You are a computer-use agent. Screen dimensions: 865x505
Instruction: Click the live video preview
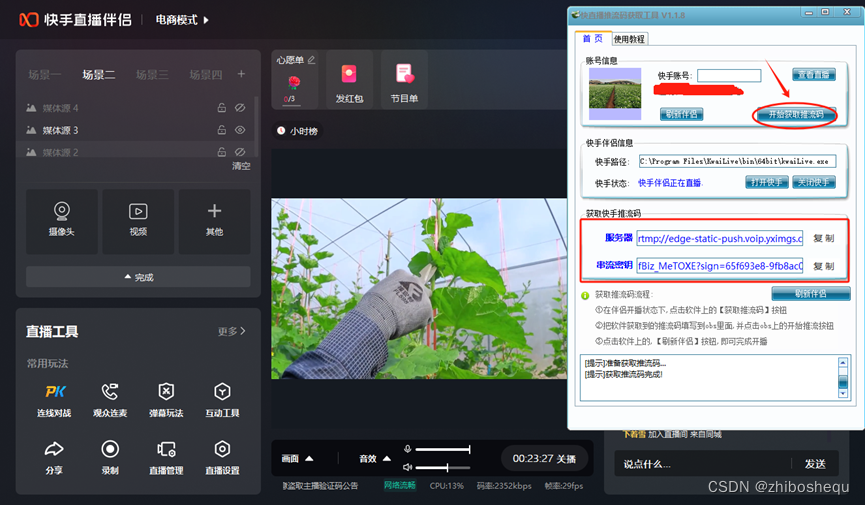[x=419, y=289]
